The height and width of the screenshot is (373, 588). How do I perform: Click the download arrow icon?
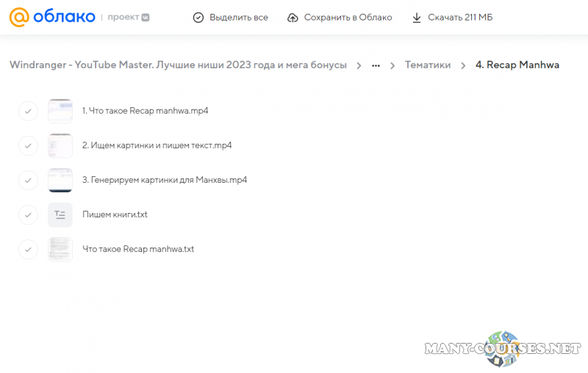pyautogui.click(x=417, y=18)
